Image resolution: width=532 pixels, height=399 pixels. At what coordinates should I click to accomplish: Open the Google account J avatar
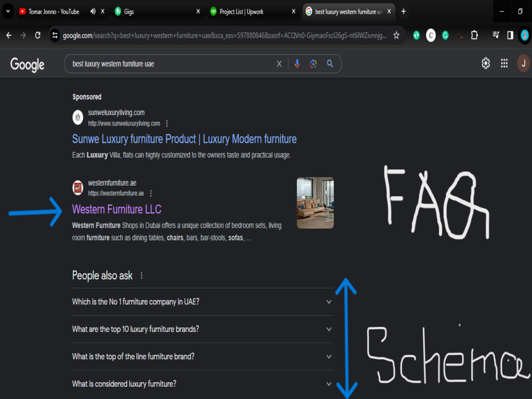523,63
